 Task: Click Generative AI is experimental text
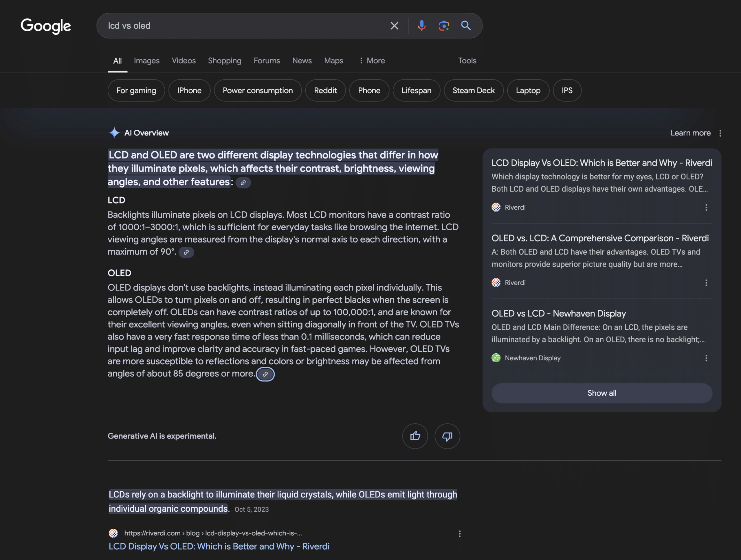tap(162, 436)
